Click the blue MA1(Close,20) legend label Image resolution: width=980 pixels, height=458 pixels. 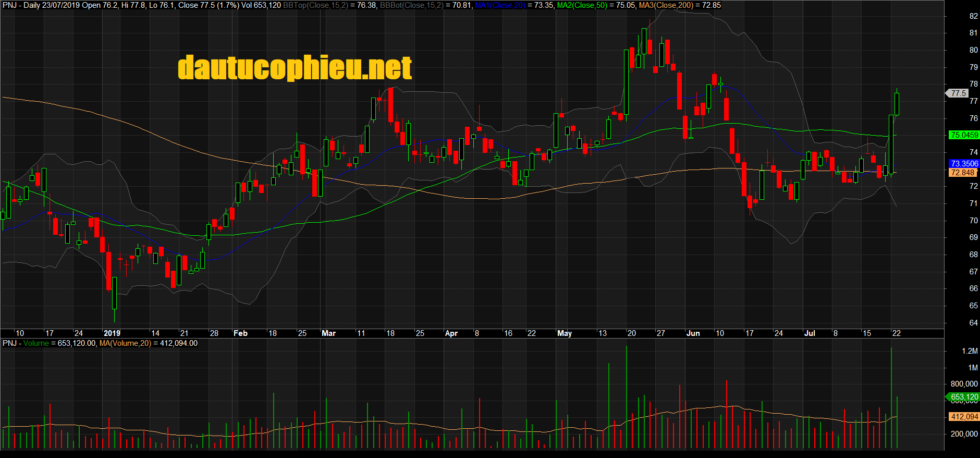(x=499, y=5)
